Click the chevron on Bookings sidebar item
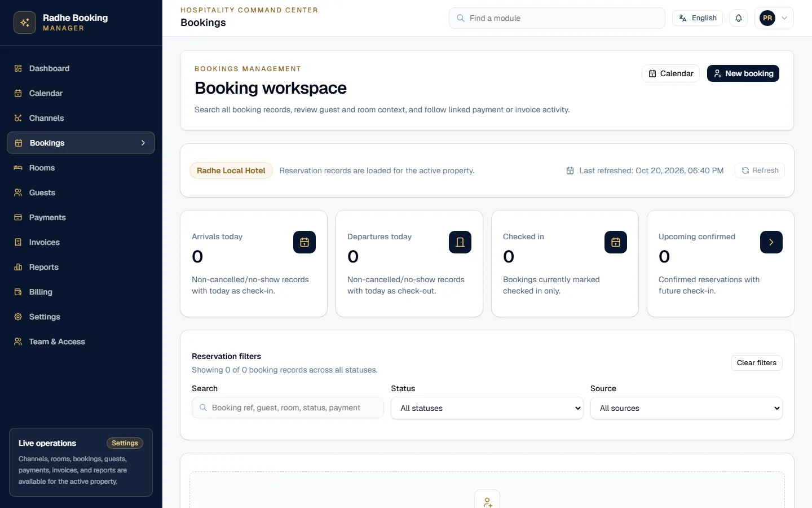 [143, 143]
